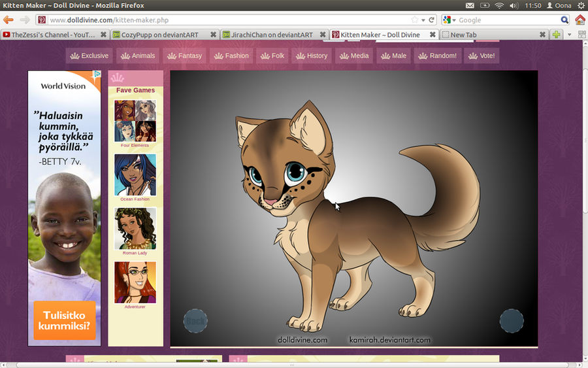Viewport: 588px width, 368px height.
Task: Close the CozyPupp tab
Action: (x=213, y=35)
